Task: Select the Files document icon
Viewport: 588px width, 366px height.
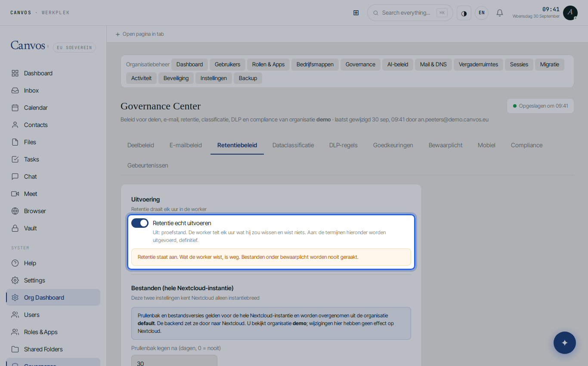Action: tap(15, 142)
